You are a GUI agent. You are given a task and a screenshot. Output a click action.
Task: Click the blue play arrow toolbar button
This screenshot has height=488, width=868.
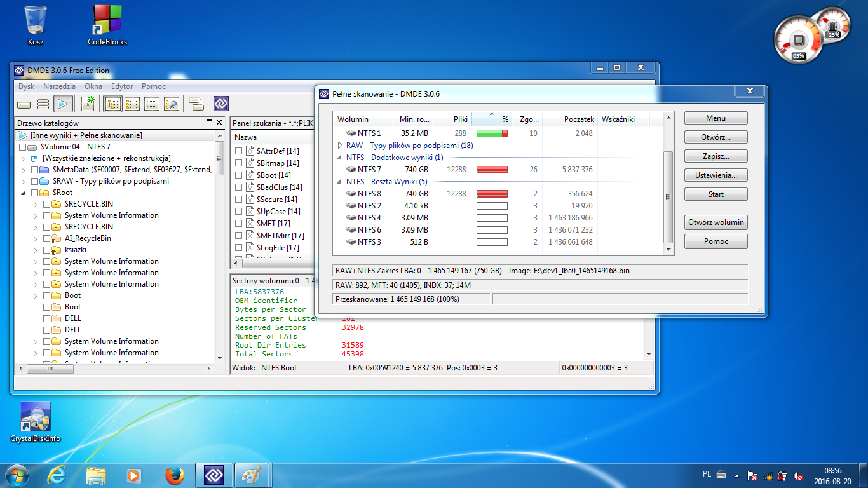tap(63, 104)
